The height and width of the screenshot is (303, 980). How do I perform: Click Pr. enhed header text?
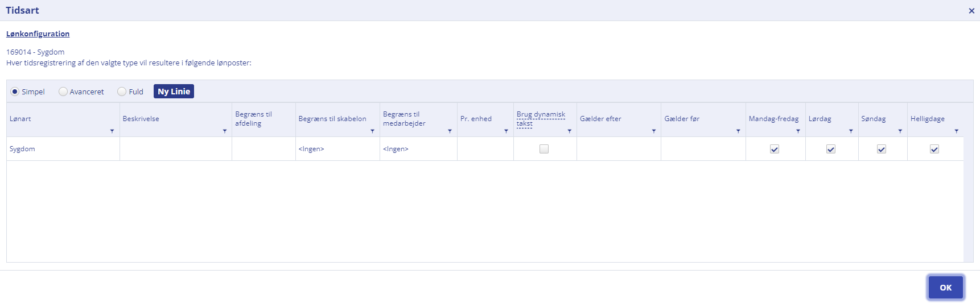(476, 119)
